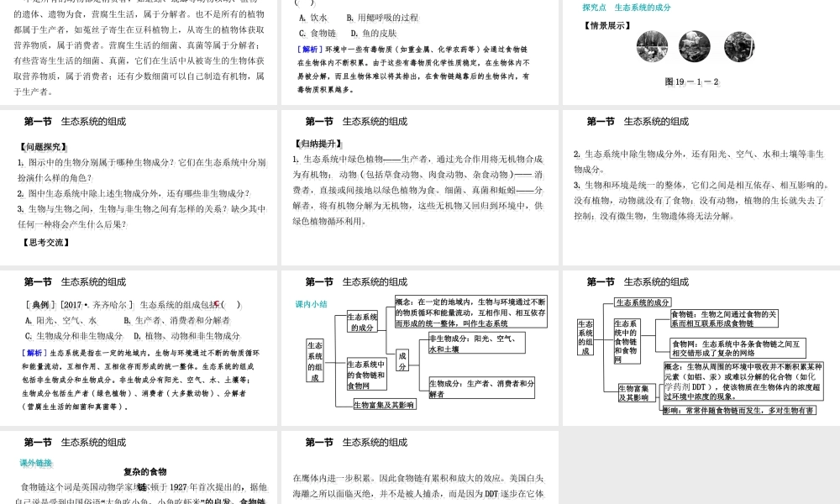Click the 生态系统中的食物链和食物网 box in 课内小结 diagram
This screenshot has width=840, height=504.
coord(366,375)
